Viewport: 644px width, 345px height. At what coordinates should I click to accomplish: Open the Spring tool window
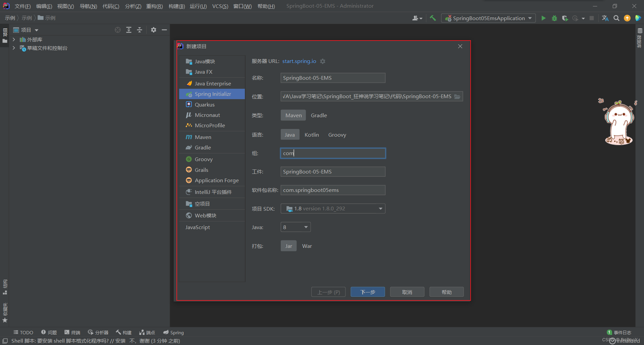(x=173, y=332)
